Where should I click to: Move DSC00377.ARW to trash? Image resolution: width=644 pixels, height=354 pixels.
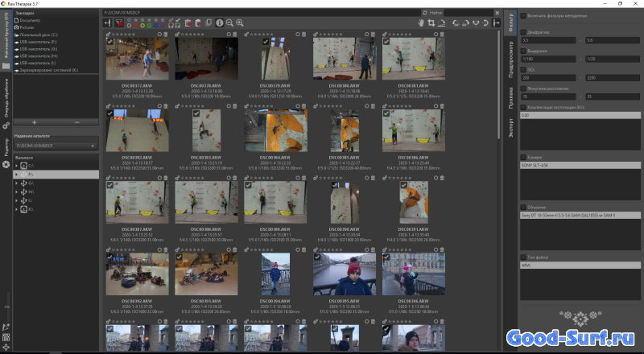click(x=166, y=35)
